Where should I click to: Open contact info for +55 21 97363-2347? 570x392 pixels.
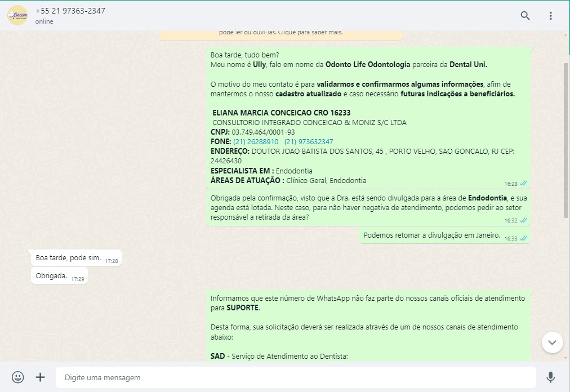tap(70, 11)
